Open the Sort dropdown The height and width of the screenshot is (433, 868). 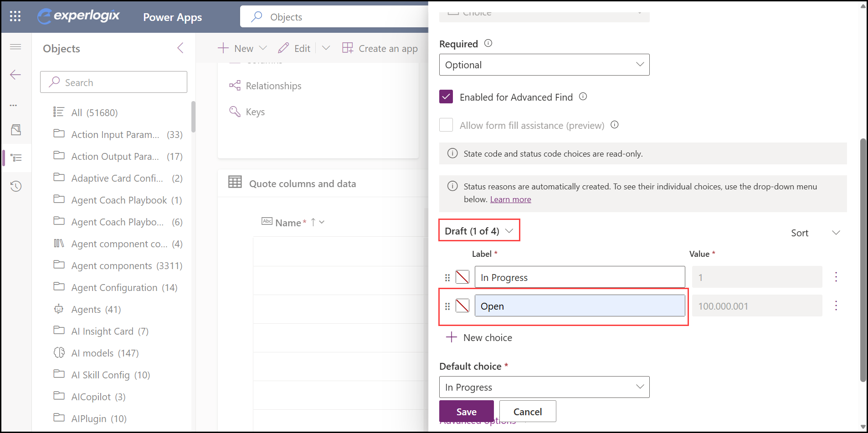click(x=816, y=233)
